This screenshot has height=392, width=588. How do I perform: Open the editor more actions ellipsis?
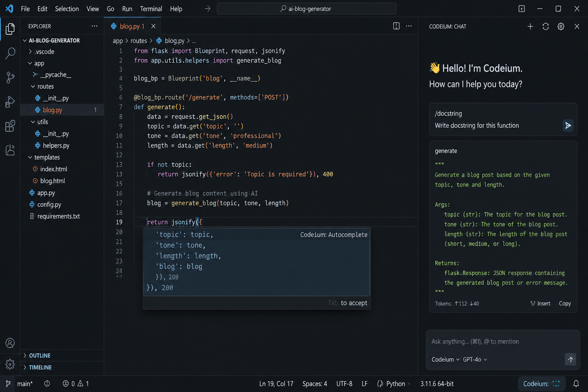coord(409,26)
